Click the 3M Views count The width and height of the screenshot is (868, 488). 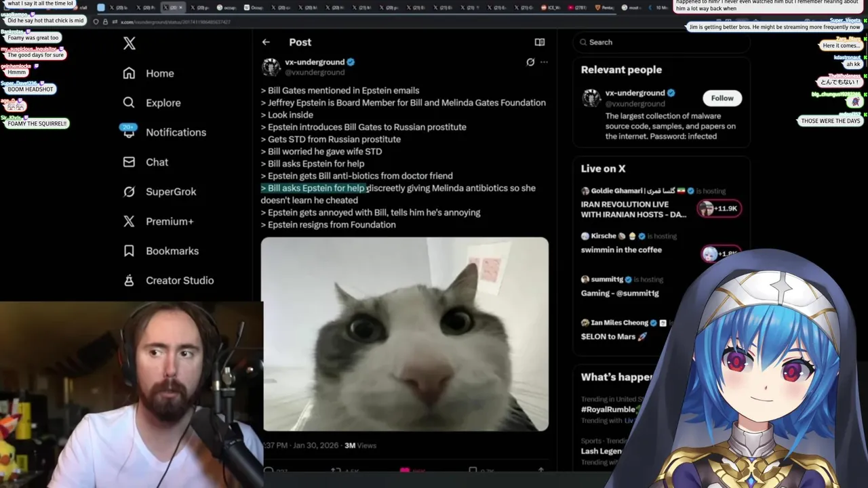[x=360, y=445]
